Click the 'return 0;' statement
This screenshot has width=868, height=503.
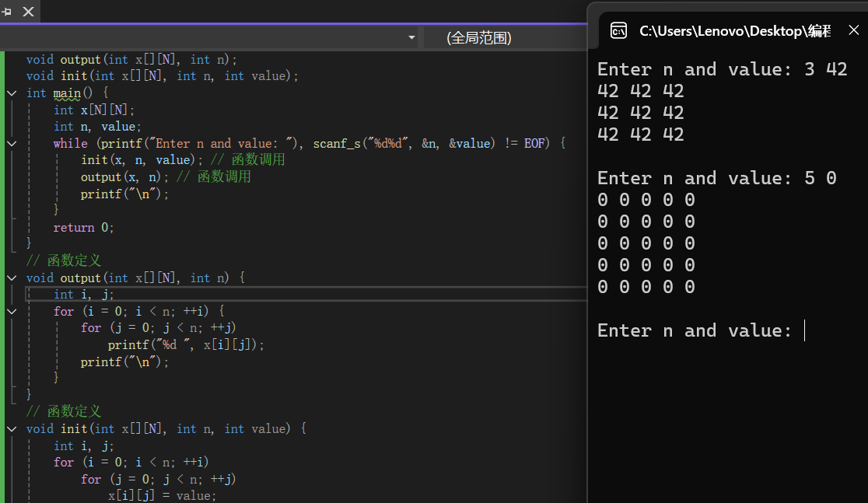(x=83, y=228)
